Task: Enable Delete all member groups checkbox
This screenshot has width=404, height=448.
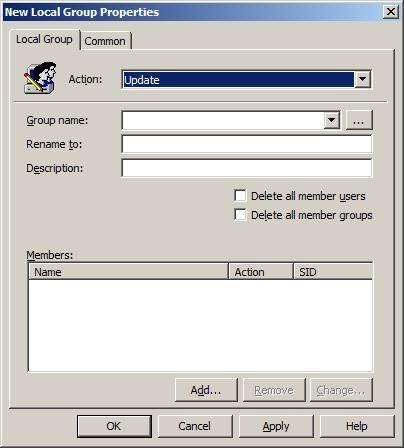Action: [240, 215]
